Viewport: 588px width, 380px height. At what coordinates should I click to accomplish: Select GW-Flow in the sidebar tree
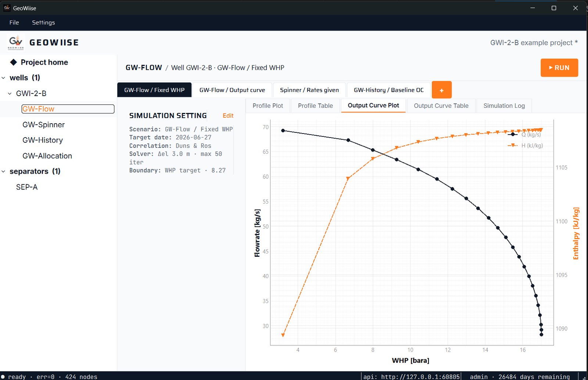pos(68,109)
